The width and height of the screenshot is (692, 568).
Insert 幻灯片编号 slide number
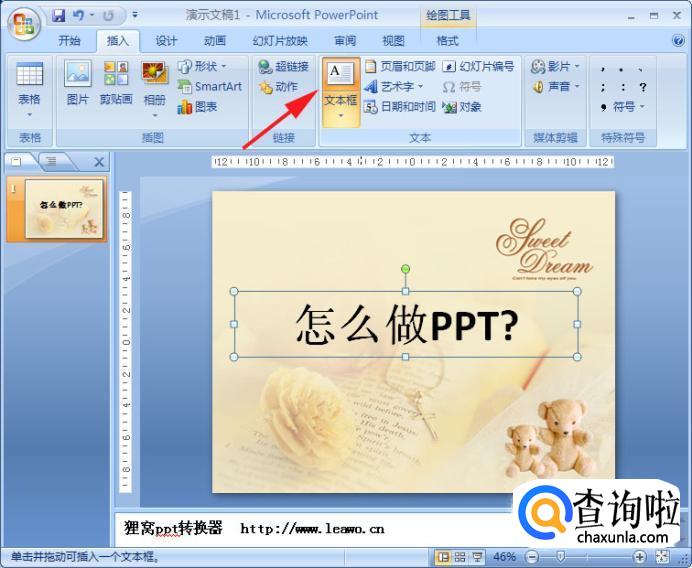tap(478, 67)
